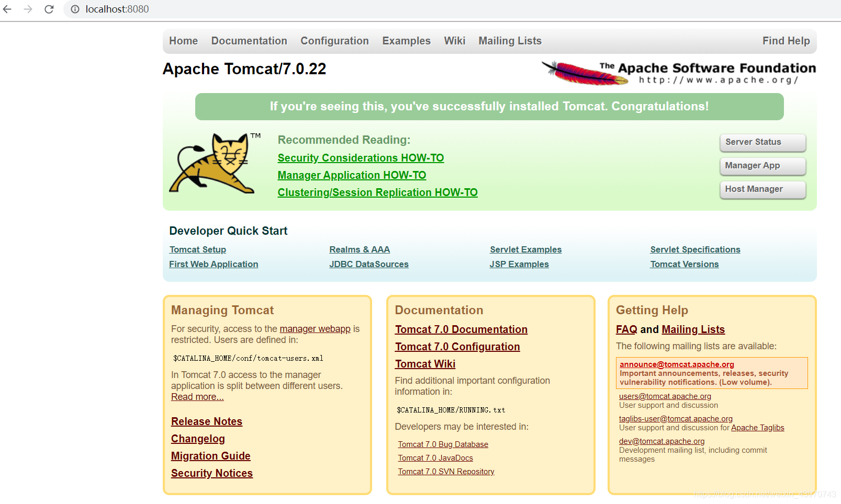Screen dimensions: 841x504
Task: View site info icon in address bar
Action: [x=75, y=9]
